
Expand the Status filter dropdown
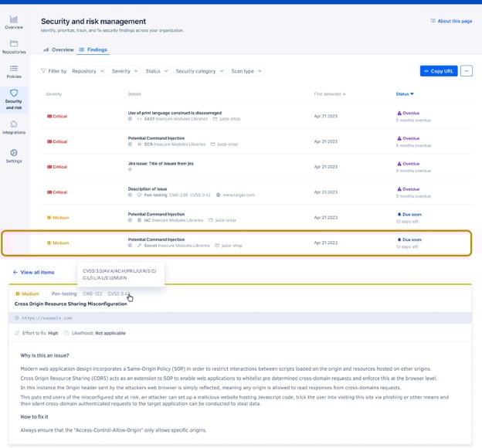coord(157,71)
